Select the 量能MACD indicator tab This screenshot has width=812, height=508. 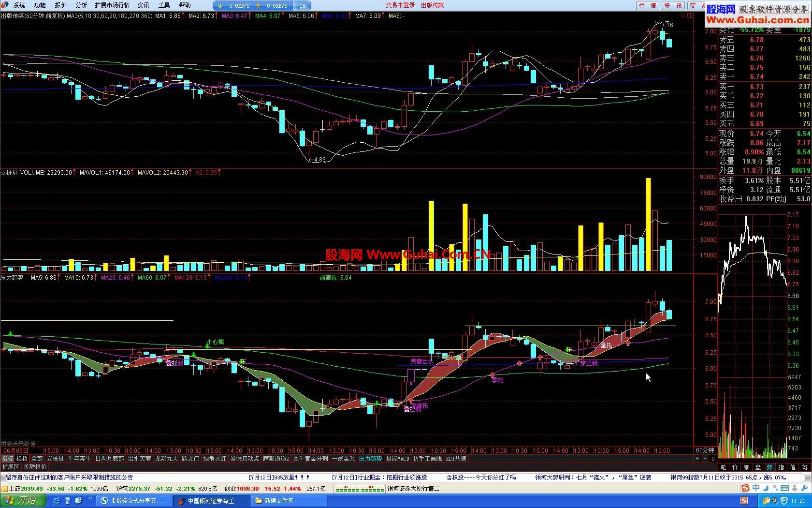[397, 458]
